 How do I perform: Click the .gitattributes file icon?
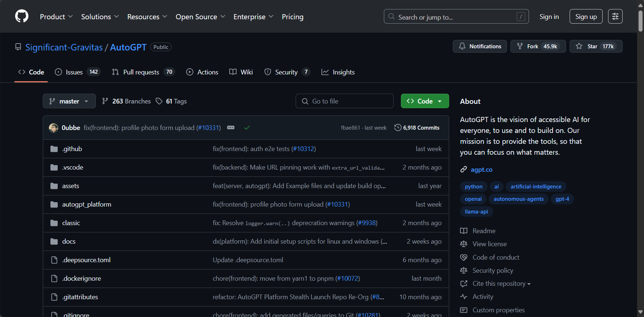[54, 297]
